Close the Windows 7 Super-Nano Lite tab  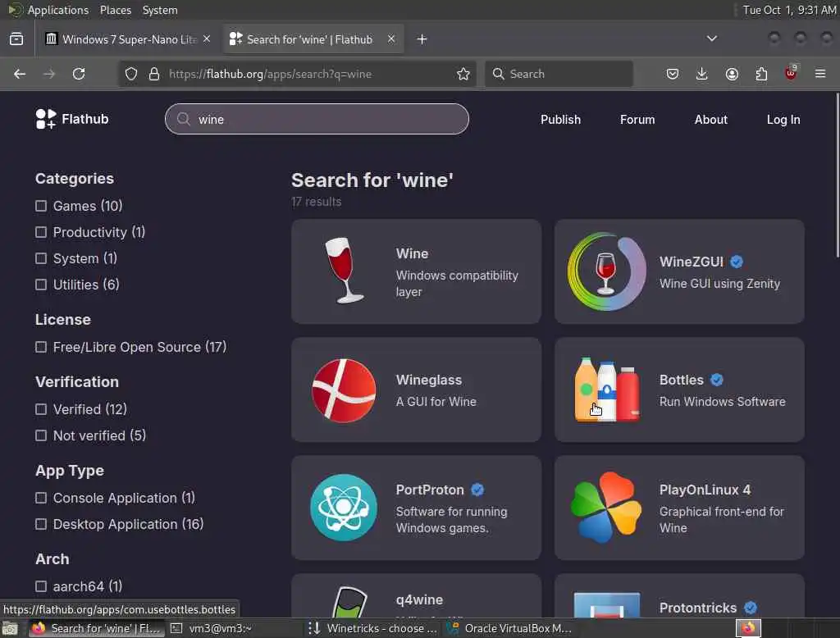207,39
